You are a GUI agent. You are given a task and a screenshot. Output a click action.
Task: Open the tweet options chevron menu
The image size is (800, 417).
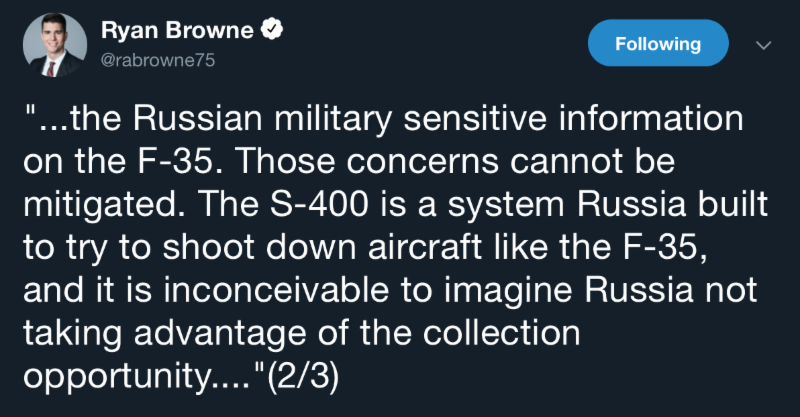click(763, 46)
